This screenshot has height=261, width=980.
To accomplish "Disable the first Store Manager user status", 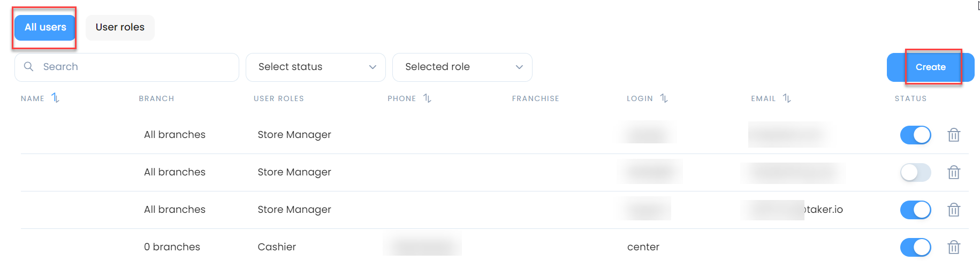I will 916,135.
